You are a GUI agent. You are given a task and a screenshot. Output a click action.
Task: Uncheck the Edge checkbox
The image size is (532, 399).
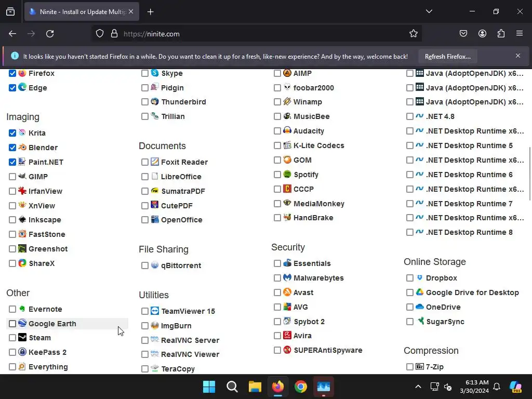point(12,88)
